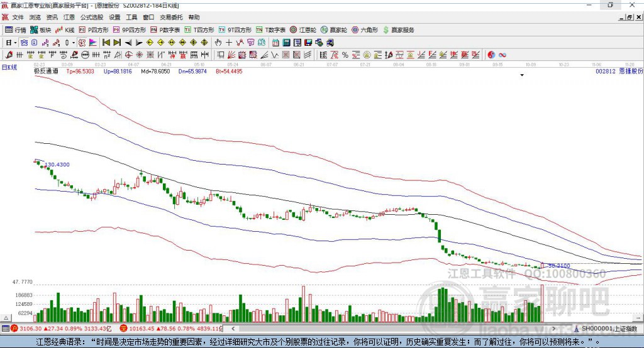
Task: Restore the inner chart window
Action: (630, 17)
